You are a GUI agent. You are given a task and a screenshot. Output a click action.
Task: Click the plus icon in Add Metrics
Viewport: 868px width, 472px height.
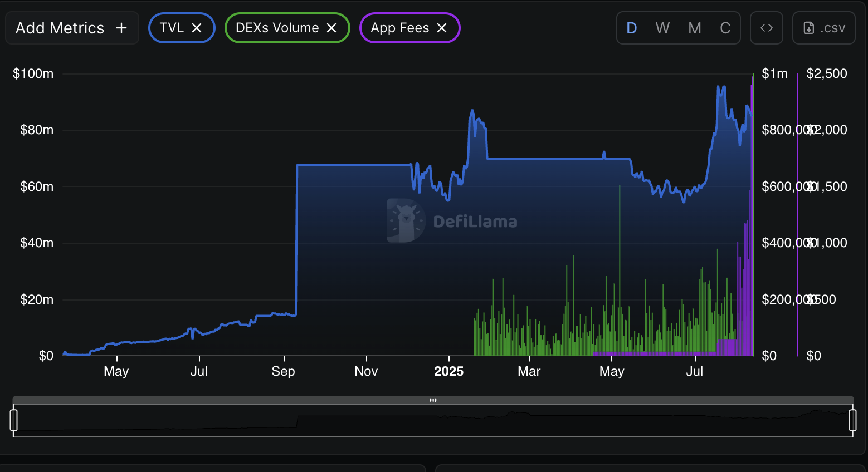pos(121,28)
